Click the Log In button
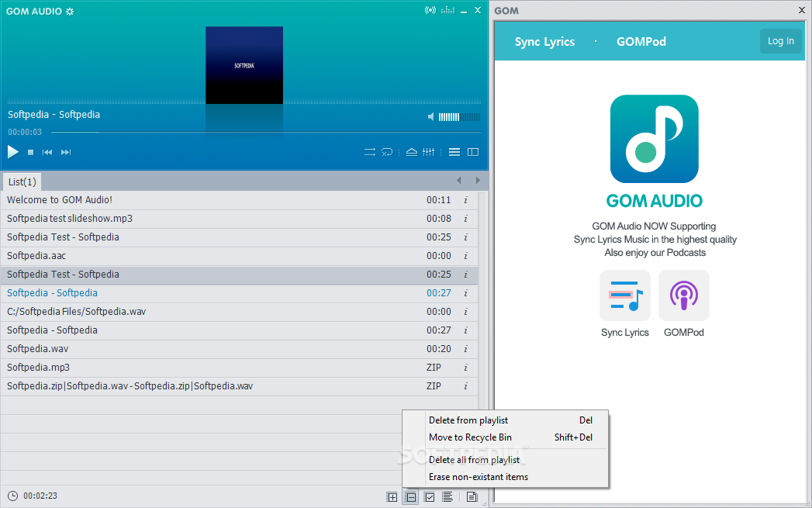 780,41
